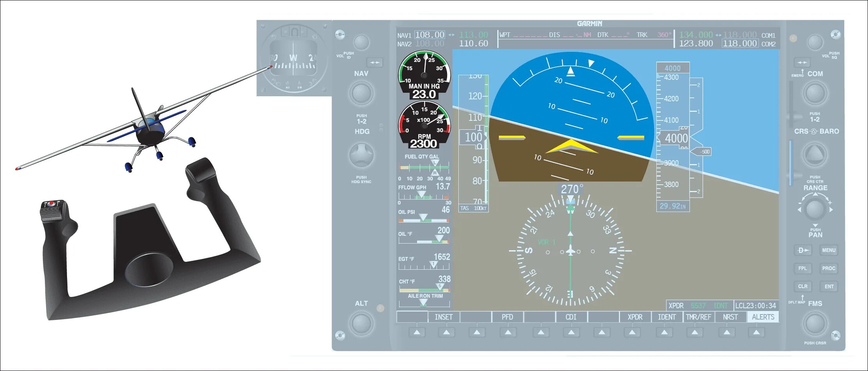The image size is (868, 371).
Task: Open the ALERTS softkey
Action: 763,317
